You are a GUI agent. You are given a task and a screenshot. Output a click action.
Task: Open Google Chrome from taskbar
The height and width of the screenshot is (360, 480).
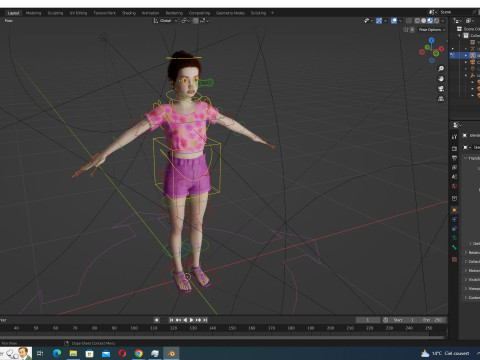pos(139,353)
